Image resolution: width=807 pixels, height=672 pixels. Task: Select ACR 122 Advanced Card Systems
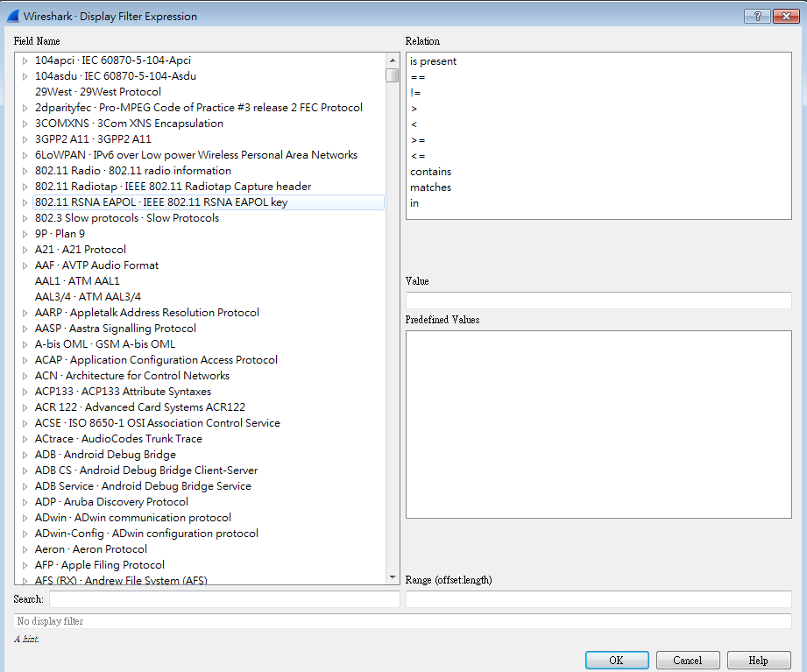[x=140, y=407]
